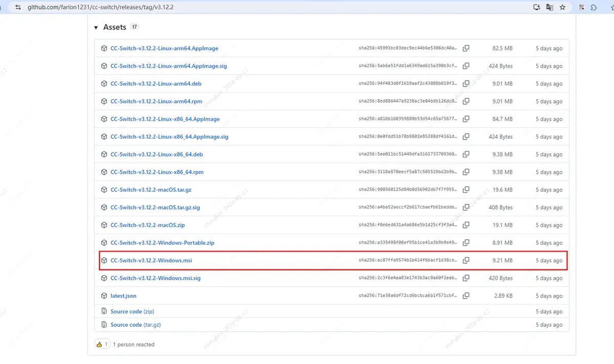
Task: React with thumbs up emoji button
Action: pyautogui.click(x=102, y=345)
